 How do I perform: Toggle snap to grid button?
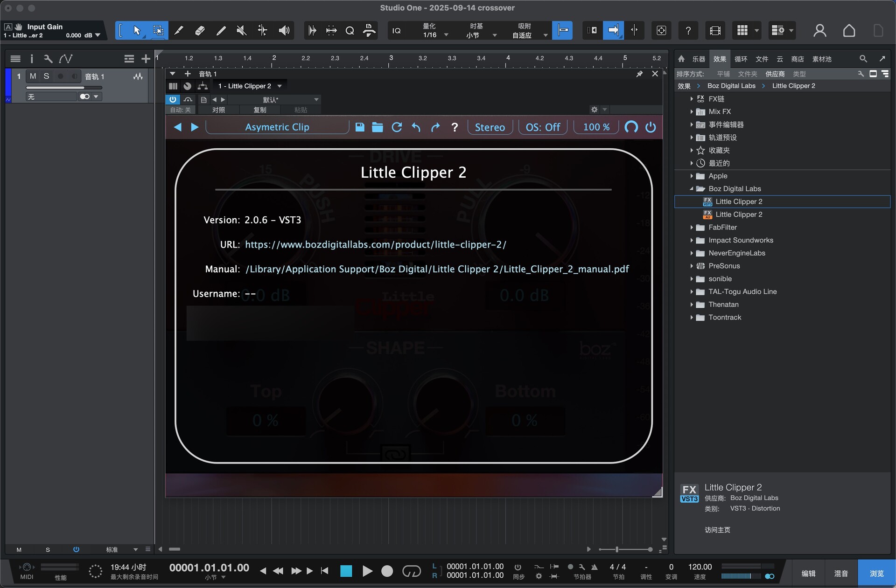click(562, 31)
